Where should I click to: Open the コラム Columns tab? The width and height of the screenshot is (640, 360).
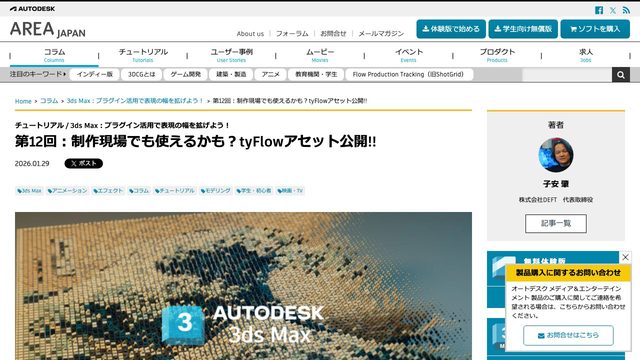54,55
